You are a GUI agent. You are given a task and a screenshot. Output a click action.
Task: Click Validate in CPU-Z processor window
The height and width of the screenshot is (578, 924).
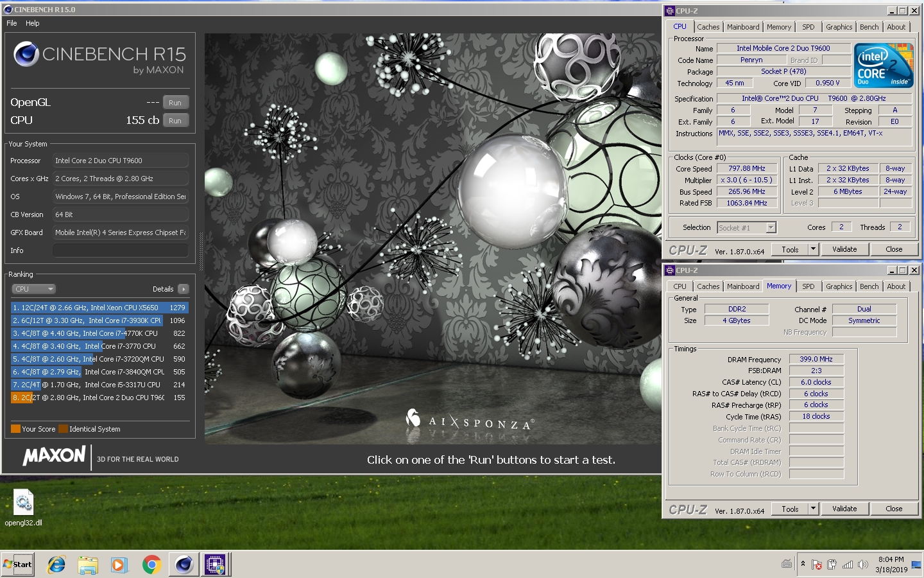coord(844,249)
